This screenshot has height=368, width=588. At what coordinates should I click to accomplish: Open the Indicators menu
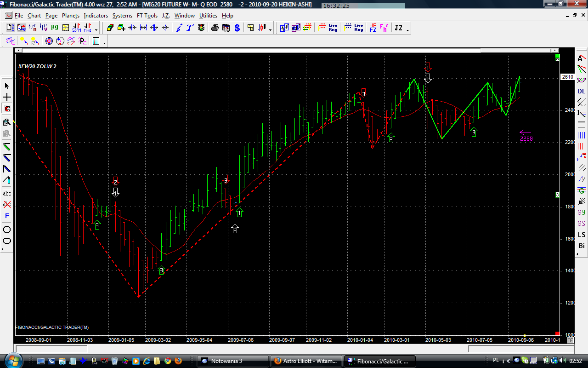pos(96,16)
